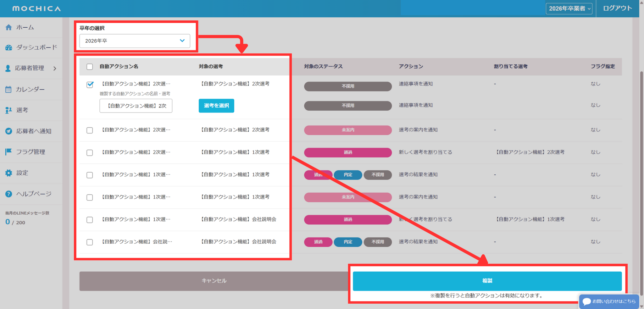The height and width of the screenshot is (309, 644).
Task: Open the Dashboard gauge icon
Action: [9, 47]
